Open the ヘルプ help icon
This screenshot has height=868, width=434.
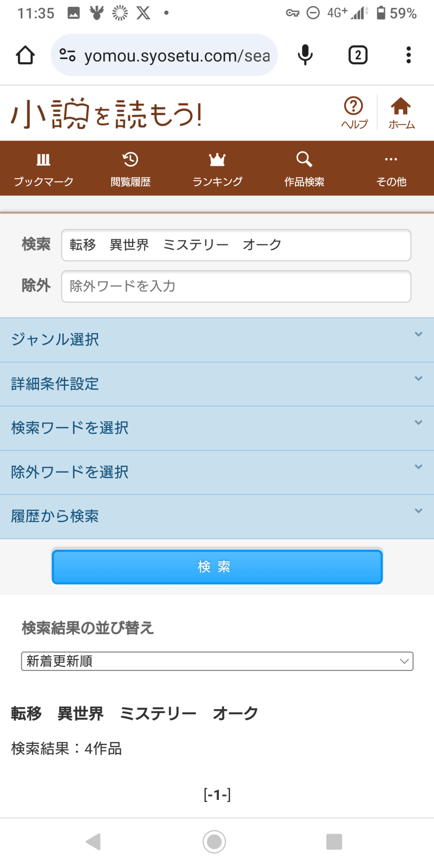(x=354, y=112)
